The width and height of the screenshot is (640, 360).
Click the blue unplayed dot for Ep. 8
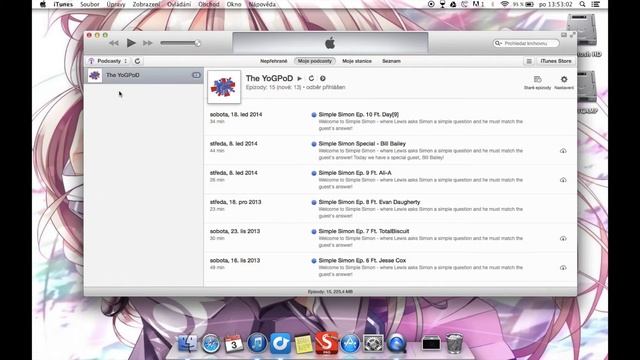(x=314, y=202)
